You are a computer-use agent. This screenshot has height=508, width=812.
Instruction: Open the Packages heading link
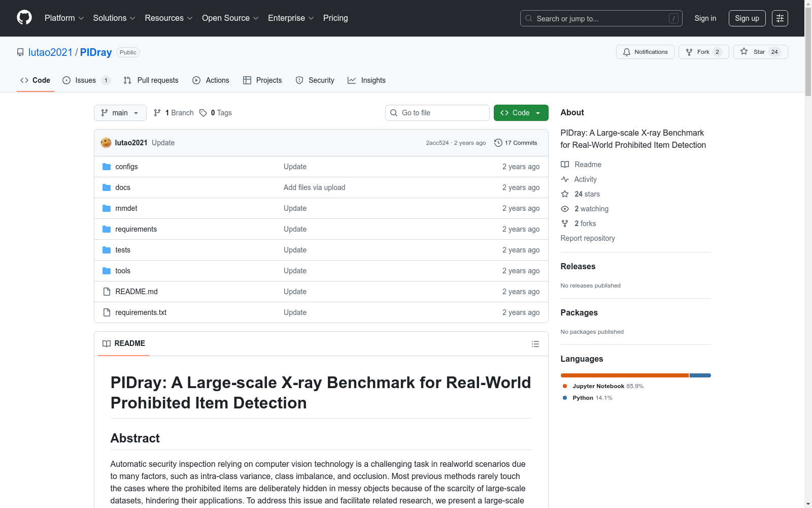tap(579, 313)
